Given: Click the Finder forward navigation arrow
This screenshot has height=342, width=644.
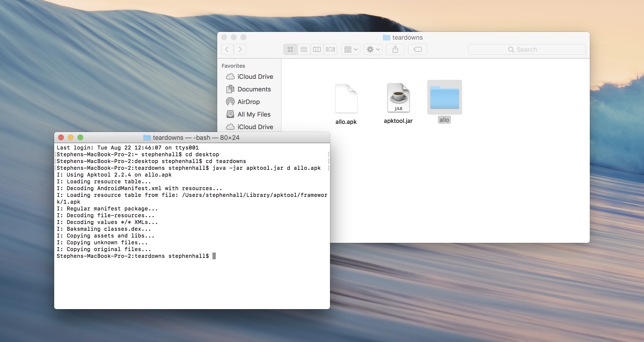Looking at the screenshot, I should (x=240, y=49).
